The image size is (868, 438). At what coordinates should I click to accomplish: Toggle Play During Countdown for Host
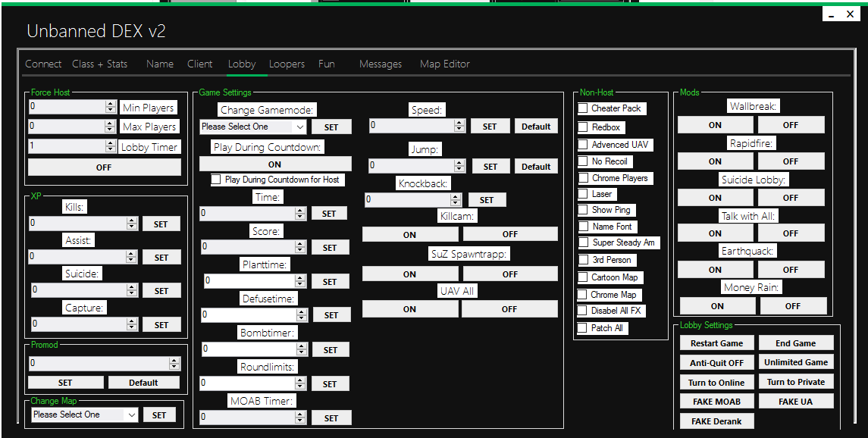point(216,180)
